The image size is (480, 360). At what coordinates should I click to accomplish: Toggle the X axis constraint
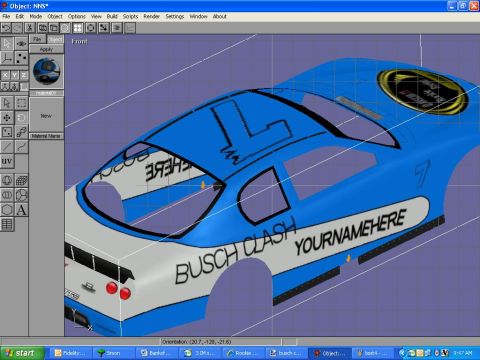(x=5, y=75)
